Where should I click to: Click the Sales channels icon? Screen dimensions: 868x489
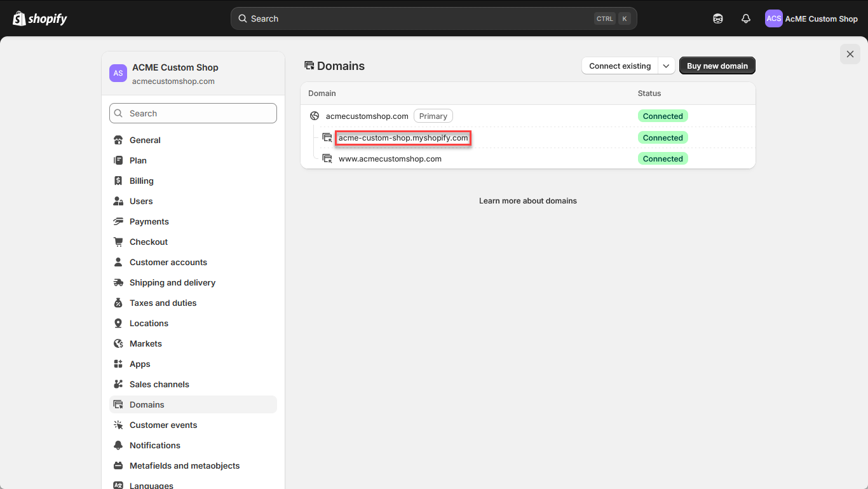click(x=118, y=384)
